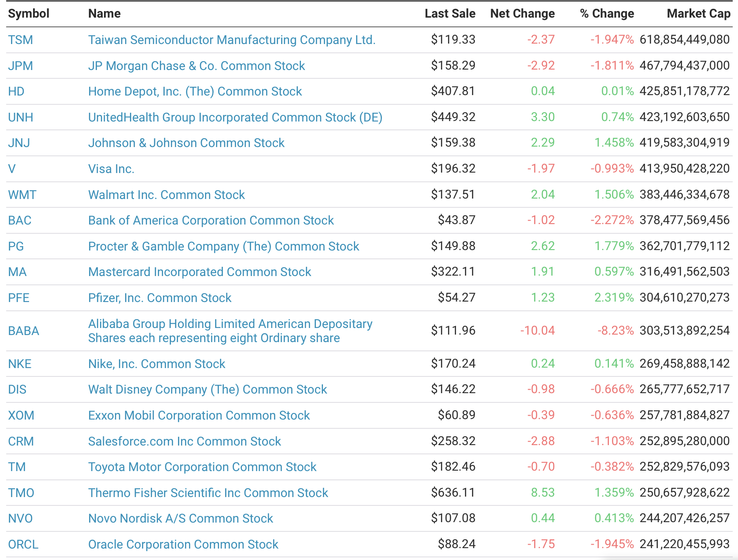Click Johnson & Johnson Common Stock name
Viewport: 738px width, 560px height.
click(x=186, y=143)
